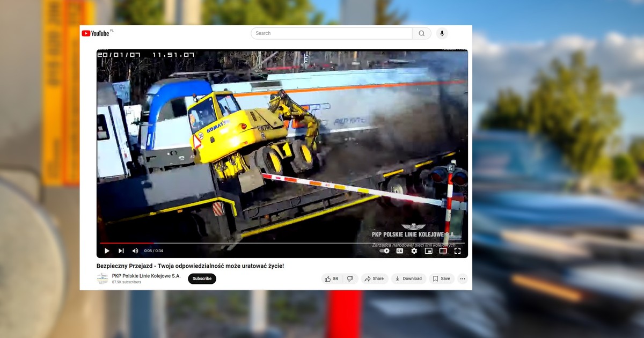Skip to the next video
Screen dimensions: 644x338
click(x=121, y=251)
